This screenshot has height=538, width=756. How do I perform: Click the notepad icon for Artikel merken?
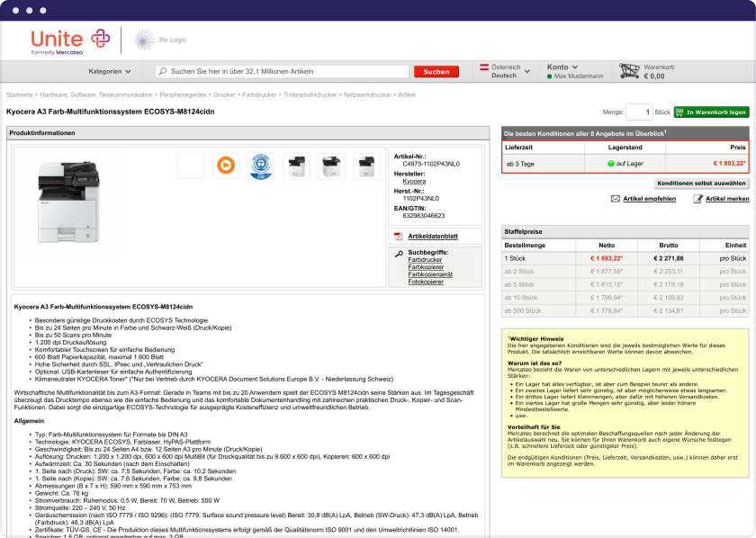pos(697,199)
